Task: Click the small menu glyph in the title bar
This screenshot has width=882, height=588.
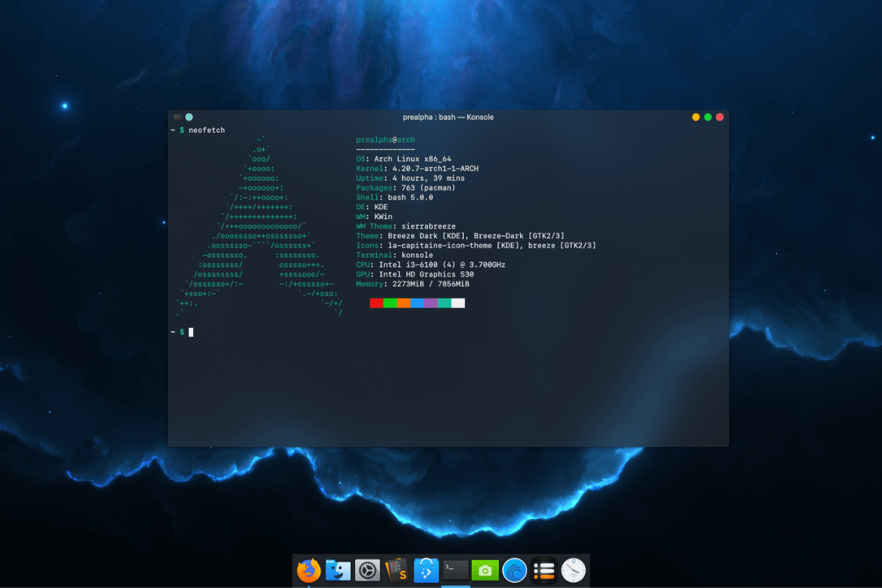Action: [176, 116]
